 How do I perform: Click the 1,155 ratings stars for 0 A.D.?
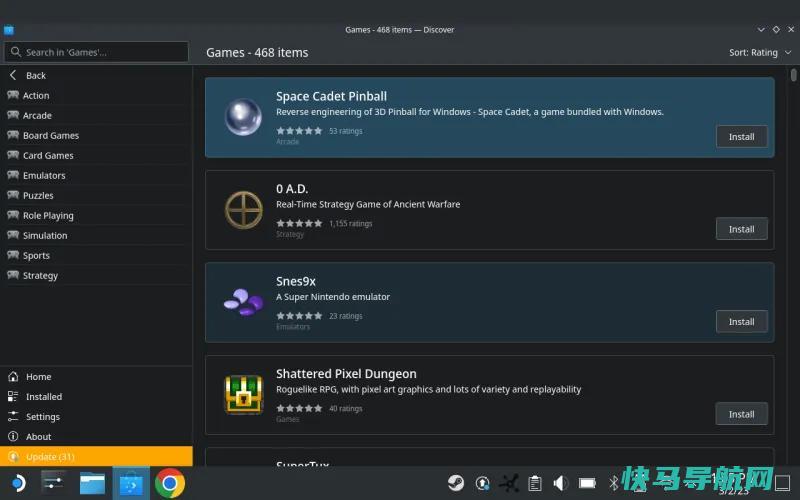click(x=299, y=223)
